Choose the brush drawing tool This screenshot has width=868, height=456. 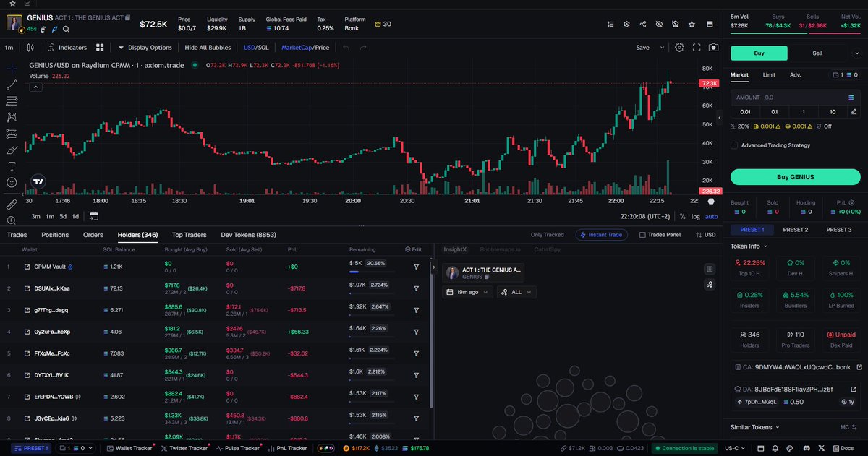12,150
